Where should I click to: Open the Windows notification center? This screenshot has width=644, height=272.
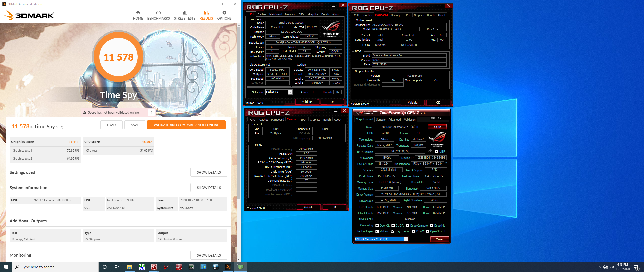pos(636,267)
